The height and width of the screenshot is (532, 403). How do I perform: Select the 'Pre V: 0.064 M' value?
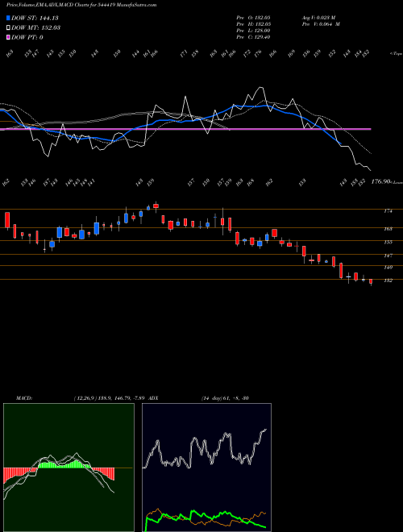tap(321, 24)
